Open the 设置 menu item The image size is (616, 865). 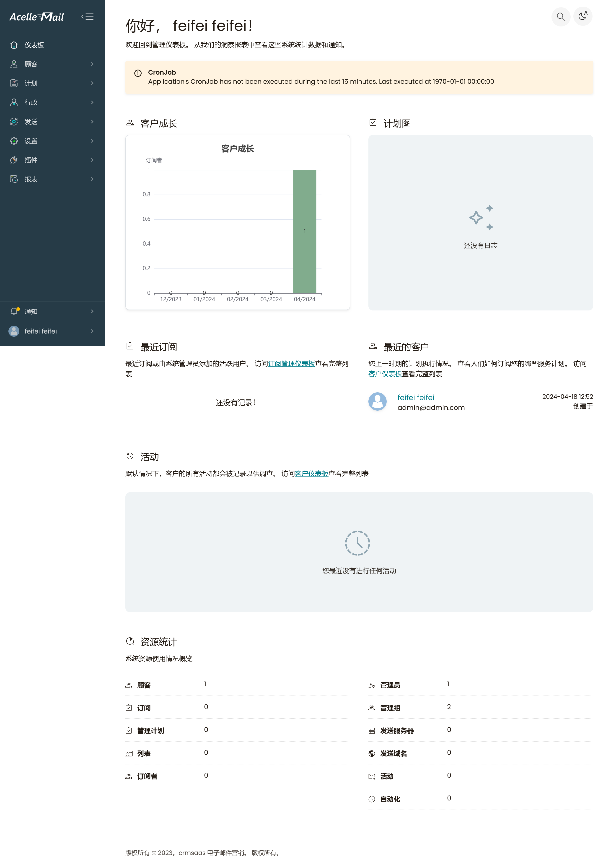(52, 141)
